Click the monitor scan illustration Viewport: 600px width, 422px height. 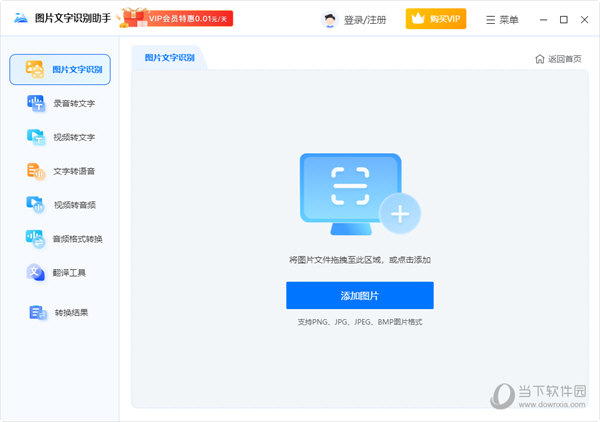(x=351, y=194)
